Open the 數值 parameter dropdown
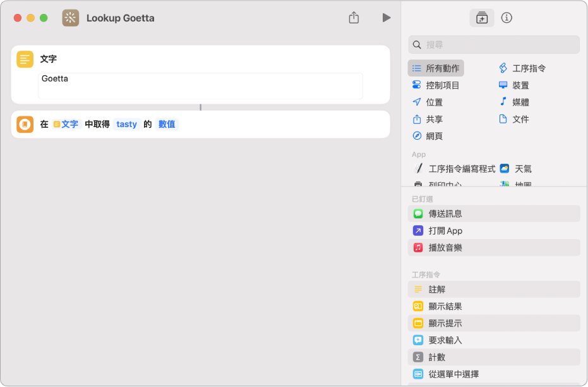The image size is (588, 387). click(x=167, y=124)
